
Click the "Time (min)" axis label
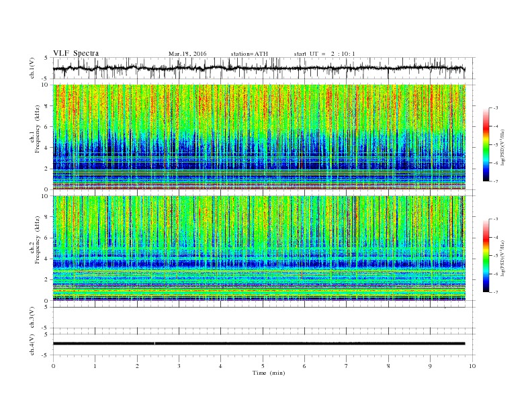269,373
